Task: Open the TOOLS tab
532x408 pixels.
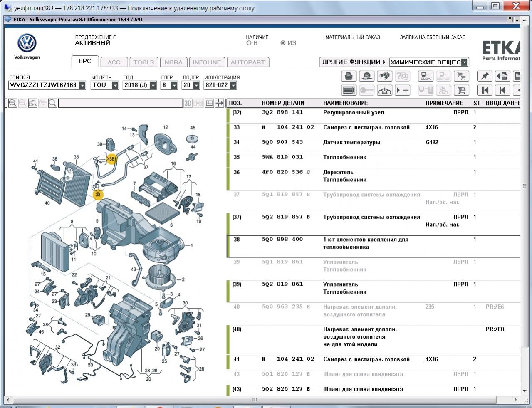Action: [x=144, y=62]
